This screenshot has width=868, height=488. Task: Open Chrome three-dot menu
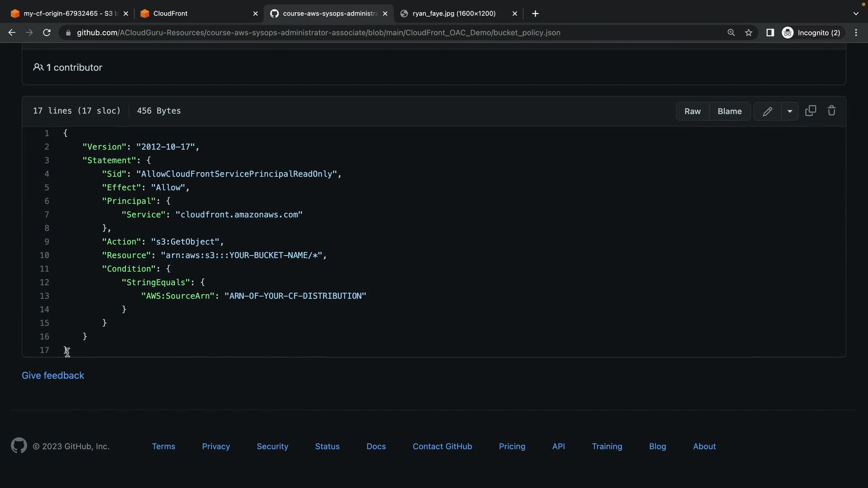pyautogui.click(x=856, y=33)
